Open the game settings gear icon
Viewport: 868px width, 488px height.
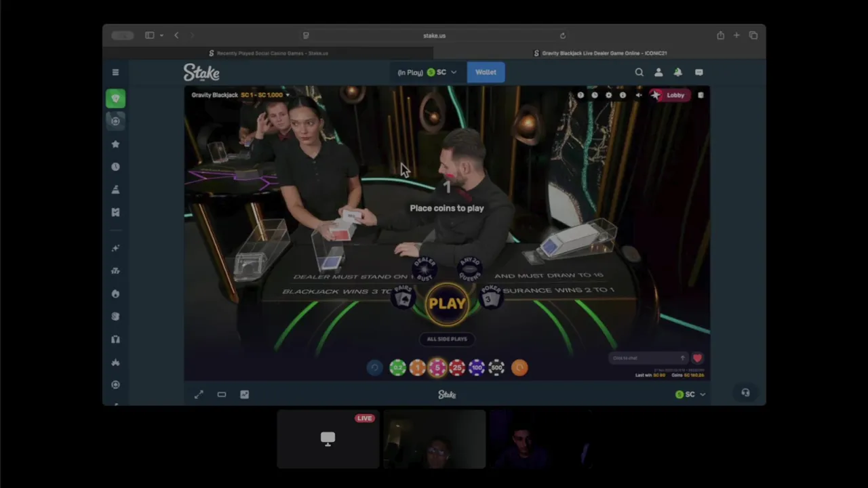(608, 96)
